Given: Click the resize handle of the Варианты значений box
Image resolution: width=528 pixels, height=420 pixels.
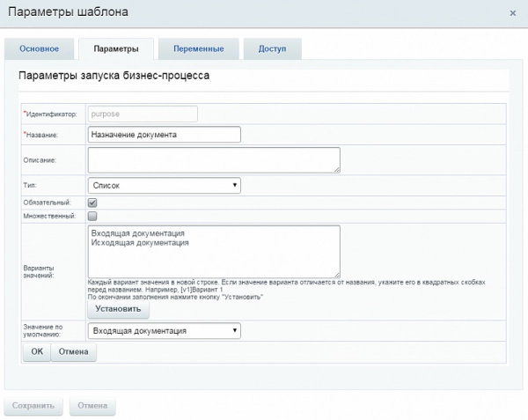Looking at the screenshot, I should coord(336,274).
